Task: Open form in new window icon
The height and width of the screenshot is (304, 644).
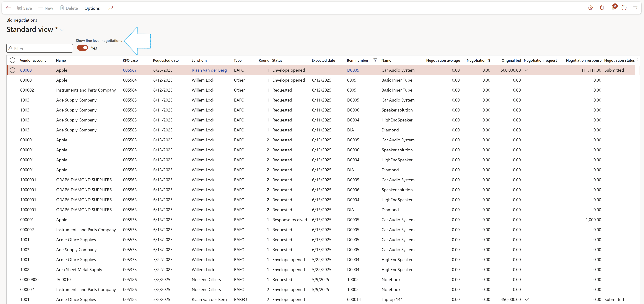Action: click(635, 8)
